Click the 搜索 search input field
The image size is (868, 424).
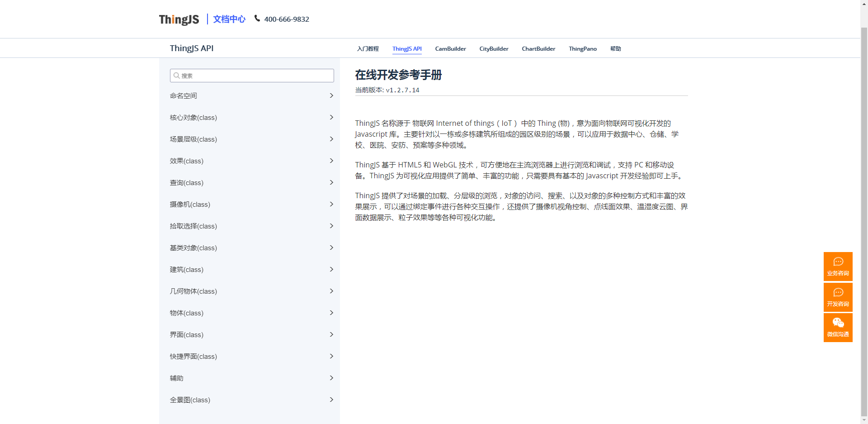(252, 76)
